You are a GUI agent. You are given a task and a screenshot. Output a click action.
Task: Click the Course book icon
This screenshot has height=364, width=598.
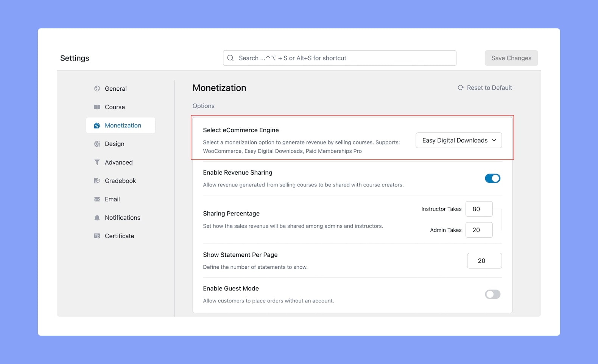coord(97,107)
